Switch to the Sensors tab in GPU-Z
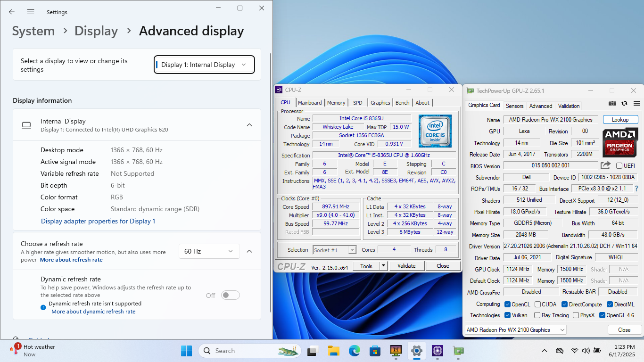This screenshot has height=362, width=644. 514,106
